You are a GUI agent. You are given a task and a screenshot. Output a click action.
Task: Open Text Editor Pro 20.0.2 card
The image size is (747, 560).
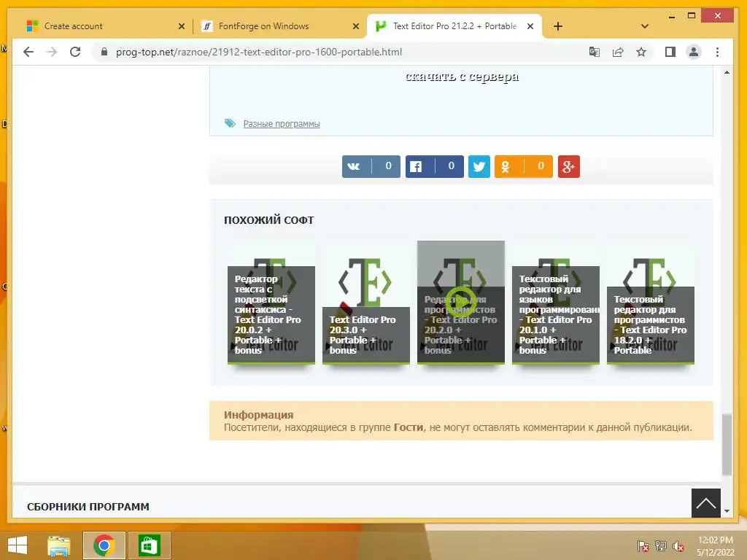tap(271, 303)
